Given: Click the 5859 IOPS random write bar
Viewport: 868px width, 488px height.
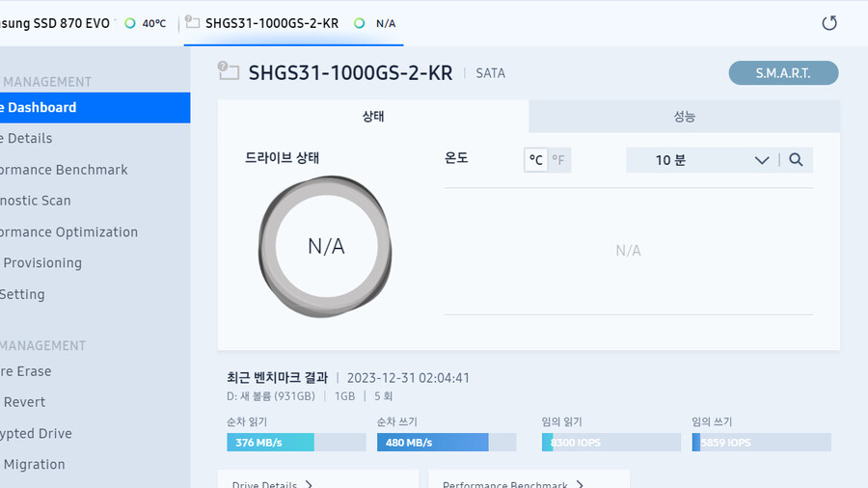Looking at the screenshot, I should point(762,442).
